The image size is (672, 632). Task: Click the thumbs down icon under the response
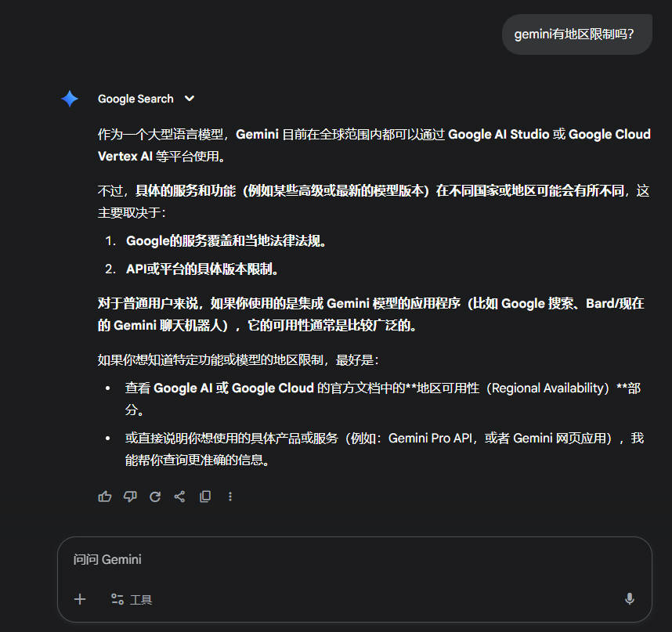click(130, 497)
